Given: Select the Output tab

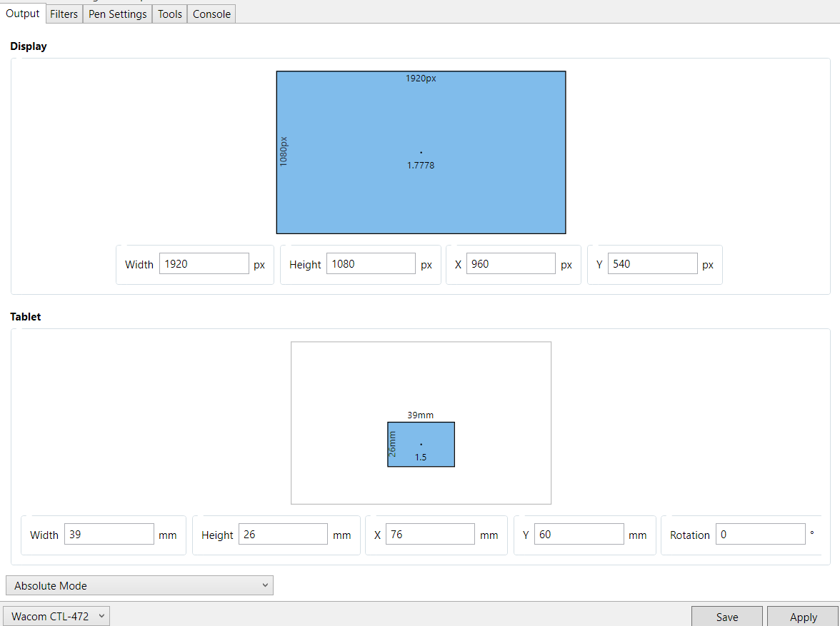Looking at the screenshot, I should coord(22,14).
